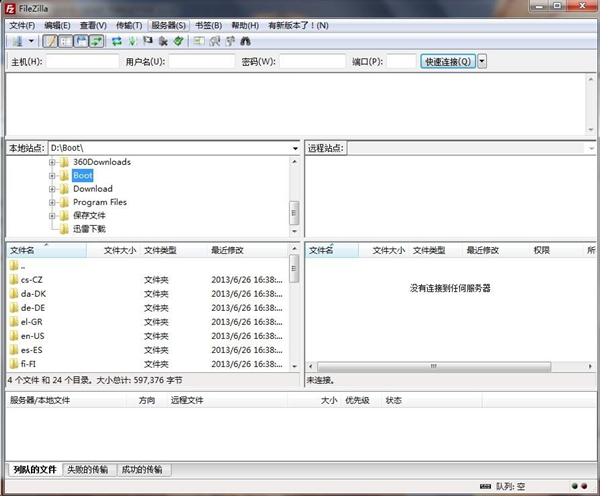
Task: Click the reconnect green checkmark icon
Action: pos(178,41)
